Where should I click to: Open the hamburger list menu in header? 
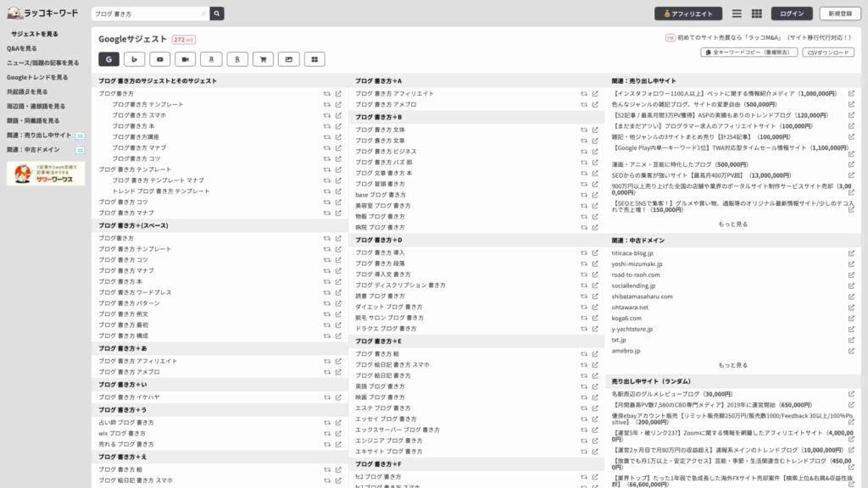pyautogui.click(x=737, y=14)
